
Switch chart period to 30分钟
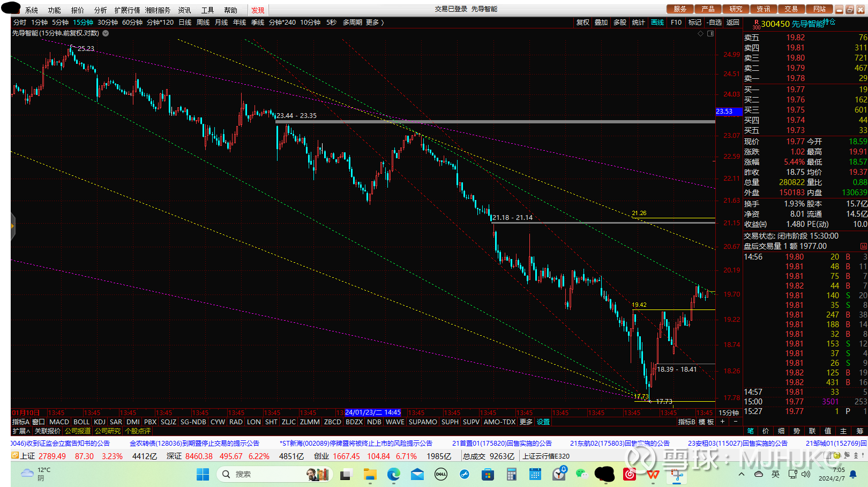(x=108, y=23)
